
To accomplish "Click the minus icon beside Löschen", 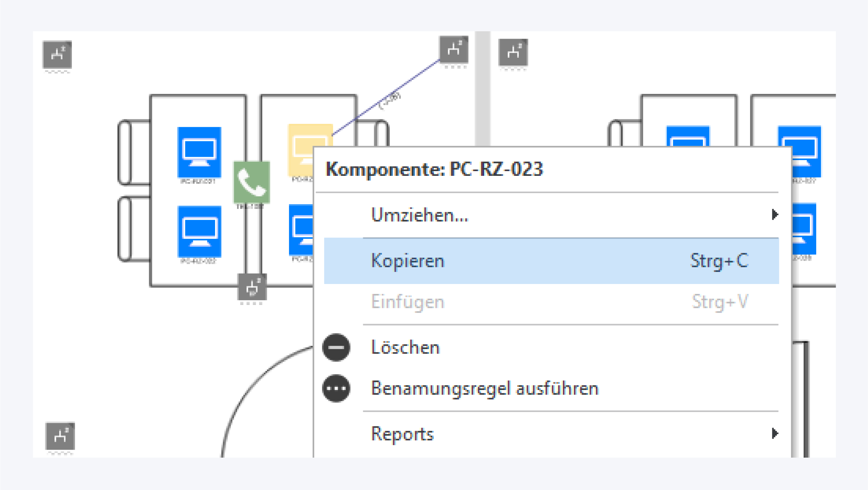I will click(x=336, y=347).
